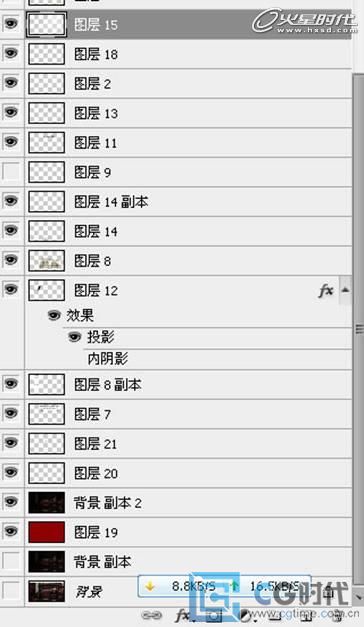
Task: Click the link layers chain icon
Action: (x=152, y=615)
